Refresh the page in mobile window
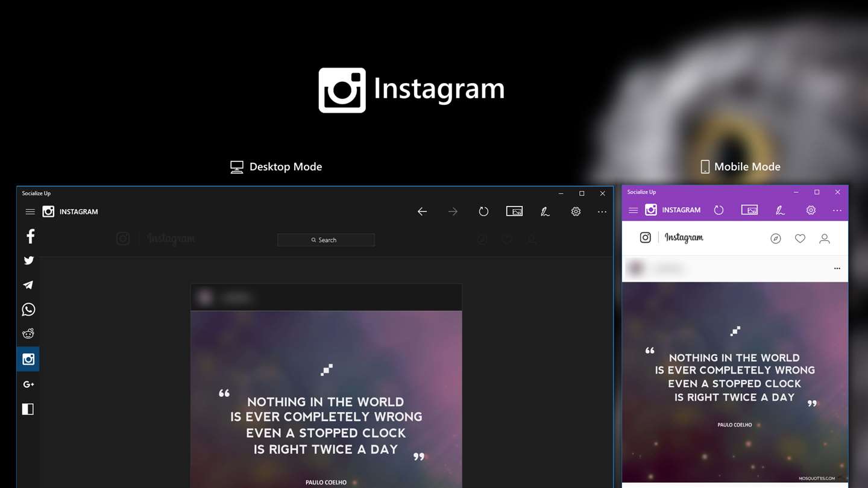 click(x=719, y=210)
